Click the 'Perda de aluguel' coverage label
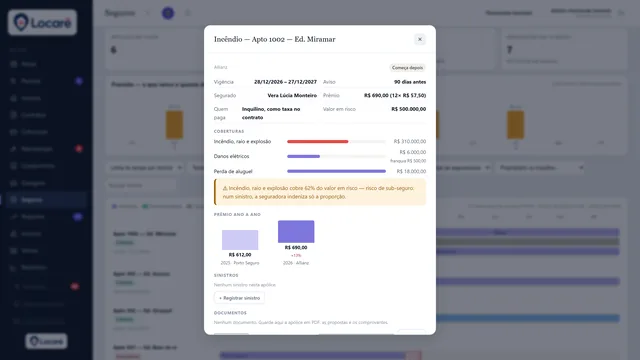This screenshot has width=640, height=360. pyautogui.click(x=233, y=171)
